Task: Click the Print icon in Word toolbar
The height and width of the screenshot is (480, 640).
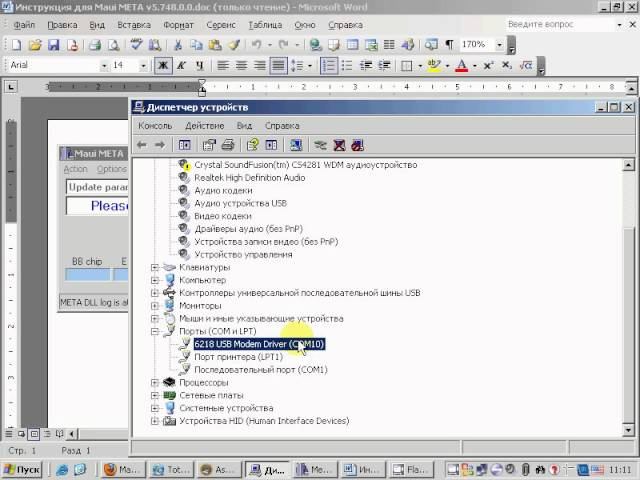Action: [x=95, y=44]
